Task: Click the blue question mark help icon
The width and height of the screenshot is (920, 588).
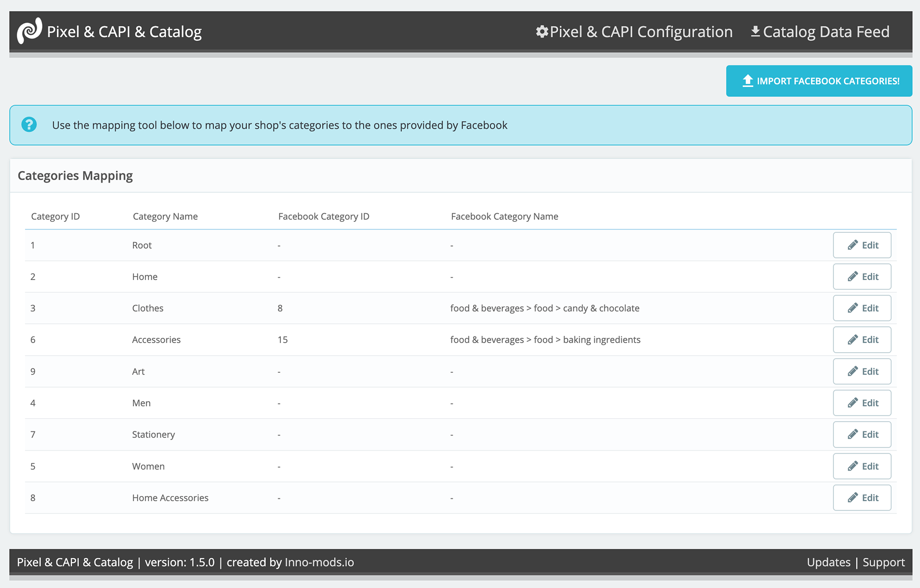Action: pyautogui.click(x=29, y=125)
